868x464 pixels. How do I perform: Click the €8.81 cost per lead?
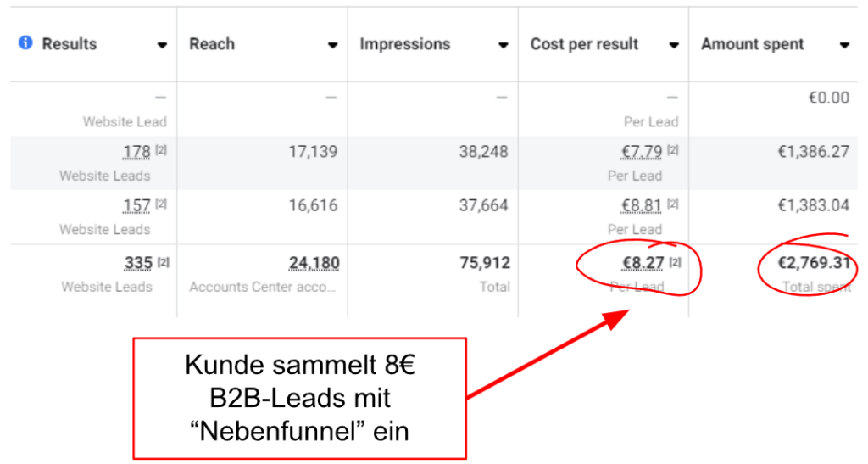pos(642,205)
